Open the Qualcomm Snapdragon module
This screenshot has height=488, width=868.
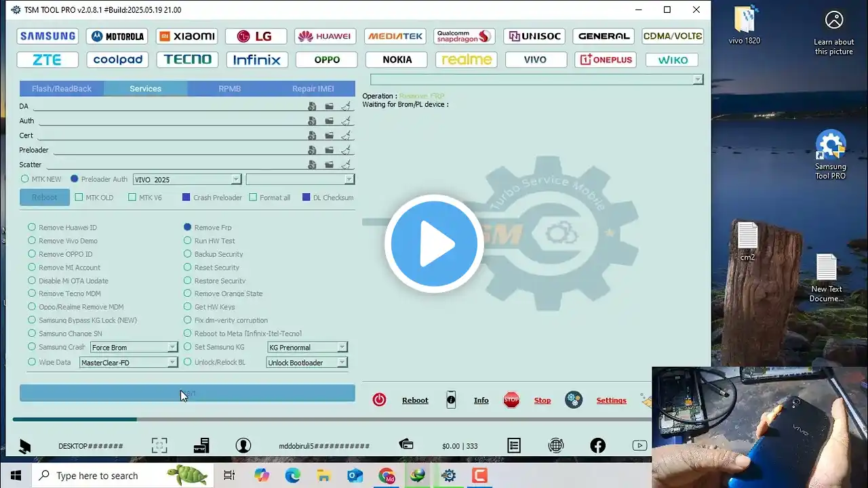coord(465,37)
